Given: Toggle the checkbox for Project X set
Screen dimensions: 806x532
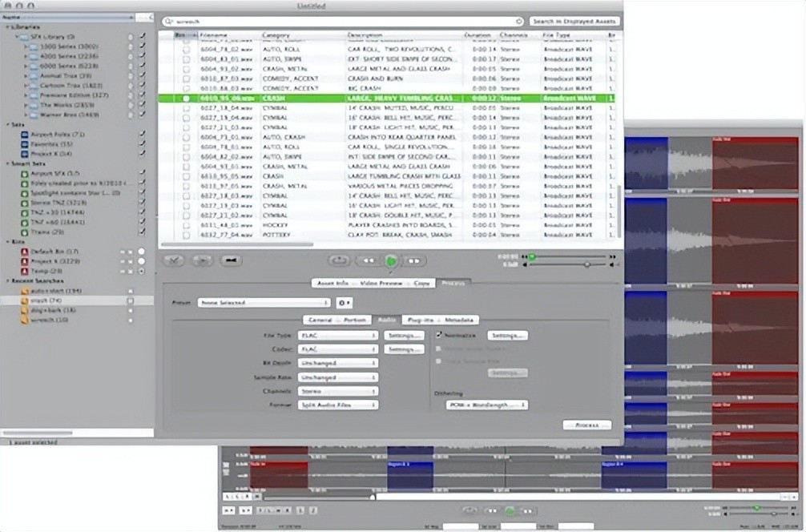Looking at the screenshot, I should point(142,154).
